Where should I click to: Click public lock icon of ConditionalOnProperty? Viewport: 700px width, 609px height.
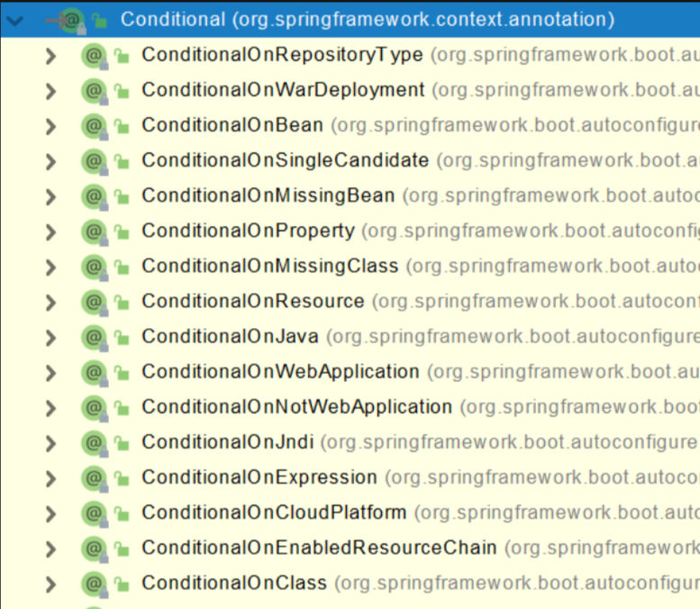click(121, 232)
